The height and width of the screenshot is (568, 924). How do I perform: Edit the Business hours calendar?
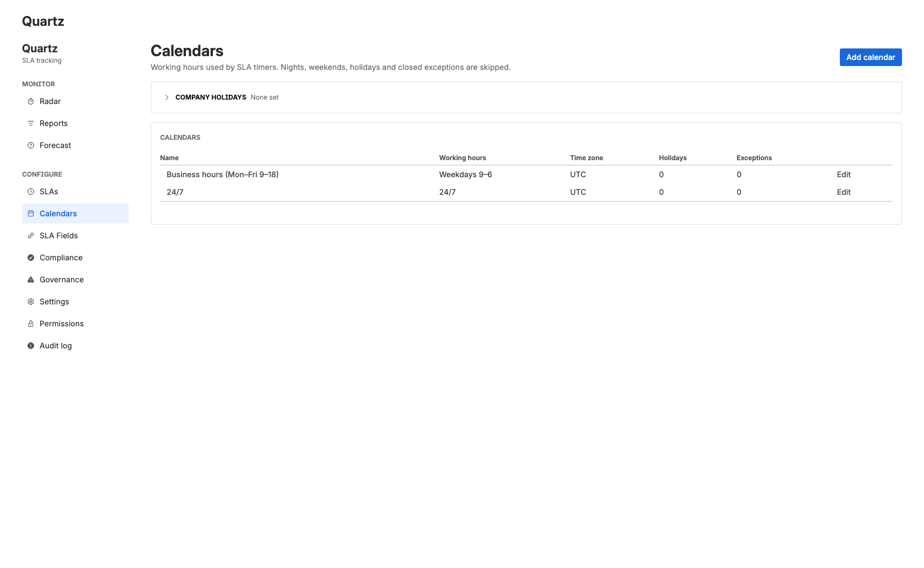click(844, 174)
